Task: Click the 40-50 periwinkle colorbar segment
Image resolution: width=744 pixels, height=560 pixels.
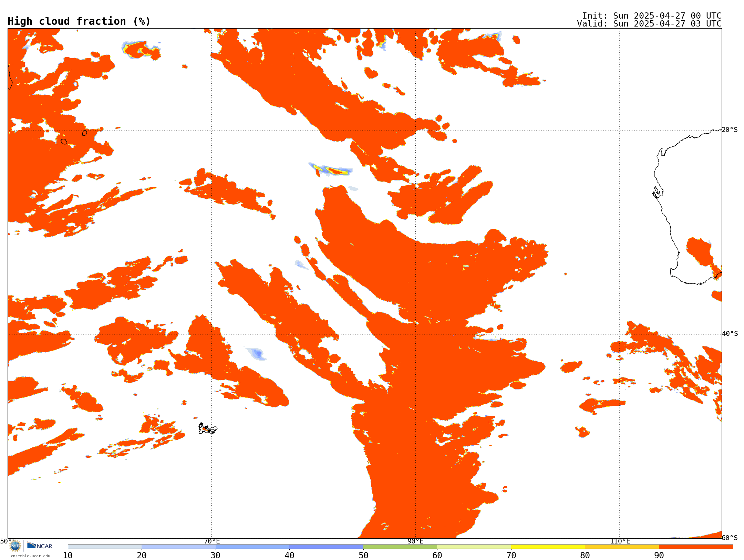Action: [327, 547]
